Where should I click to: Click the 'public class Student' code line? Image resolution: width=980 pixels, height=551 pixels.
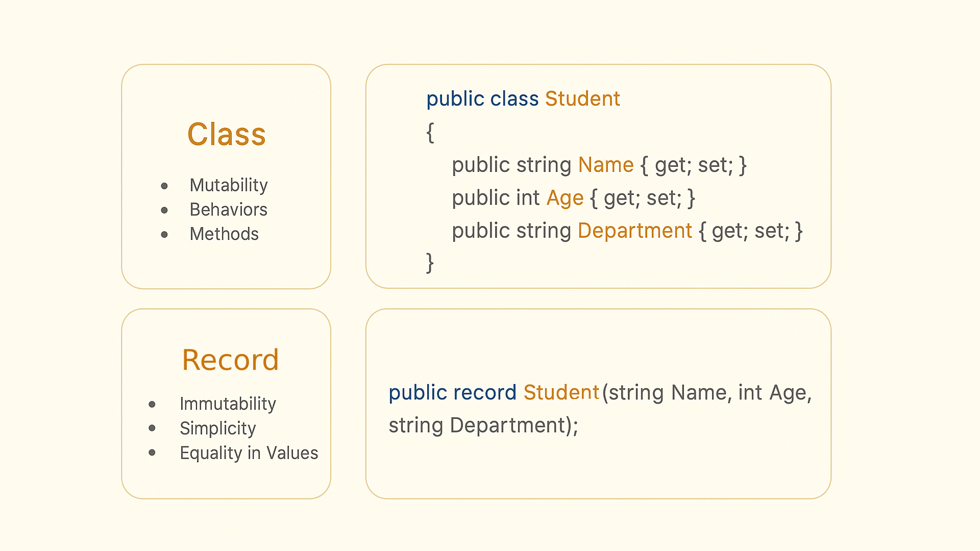click(523, 99)
